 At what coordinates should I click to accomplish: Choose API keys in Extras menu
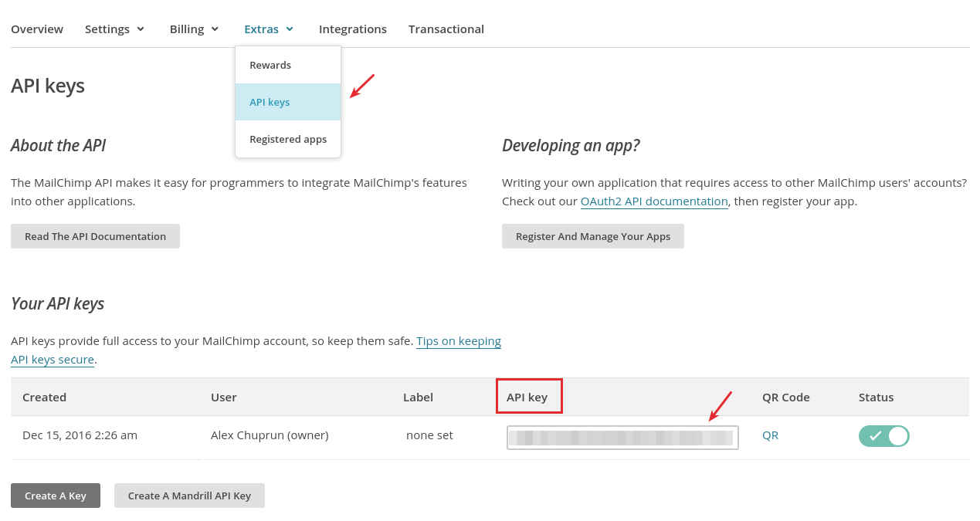point(288,102)
